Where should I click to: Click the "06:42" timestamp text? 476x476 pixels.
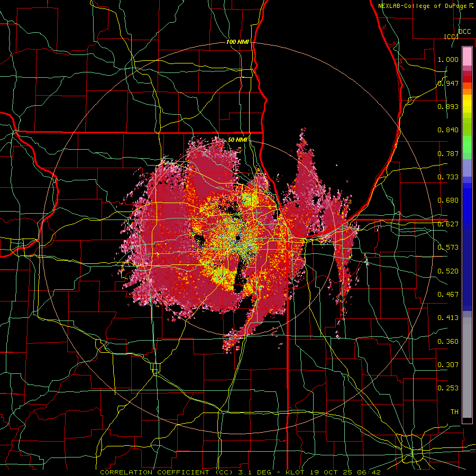pyautogui.click(x=369, y=472)
